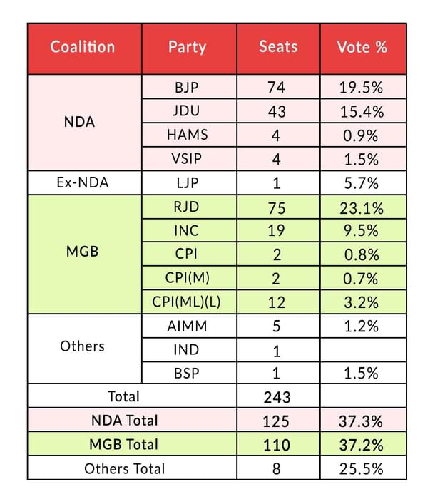Screen dimensions: 435x504
Task: Select the Seats column header
Action: (x=277, y=48)
